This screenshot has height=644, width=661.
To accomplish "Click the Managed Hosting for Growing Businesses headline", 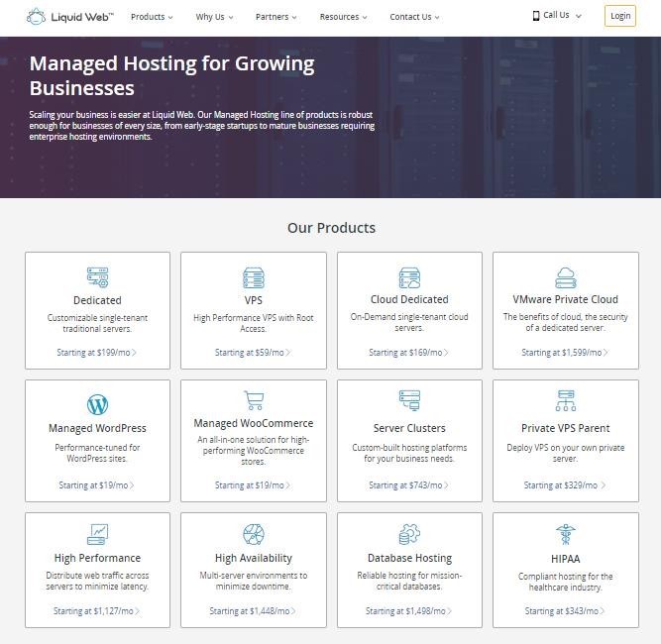I will click(172, 76).
